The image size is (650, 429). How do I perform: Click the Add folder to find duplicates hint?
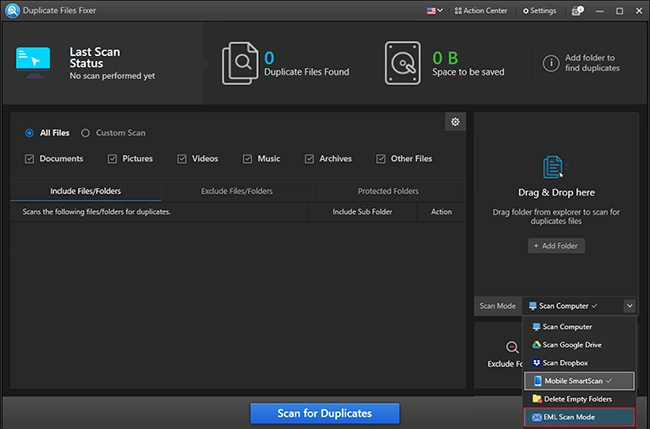[592, 63]
